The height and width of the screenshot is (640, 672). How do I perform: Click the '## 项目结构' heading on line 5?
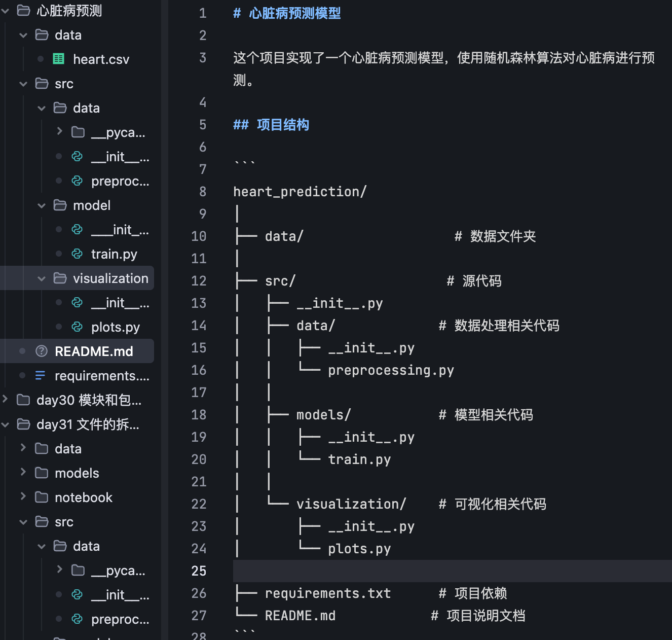[271, 125]
